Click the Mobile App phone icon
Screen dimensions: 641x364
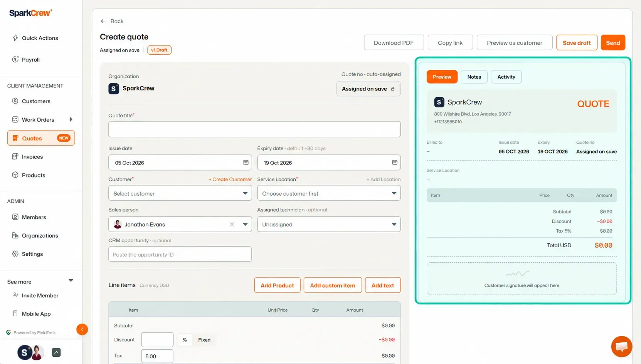[x=15, y=314]
